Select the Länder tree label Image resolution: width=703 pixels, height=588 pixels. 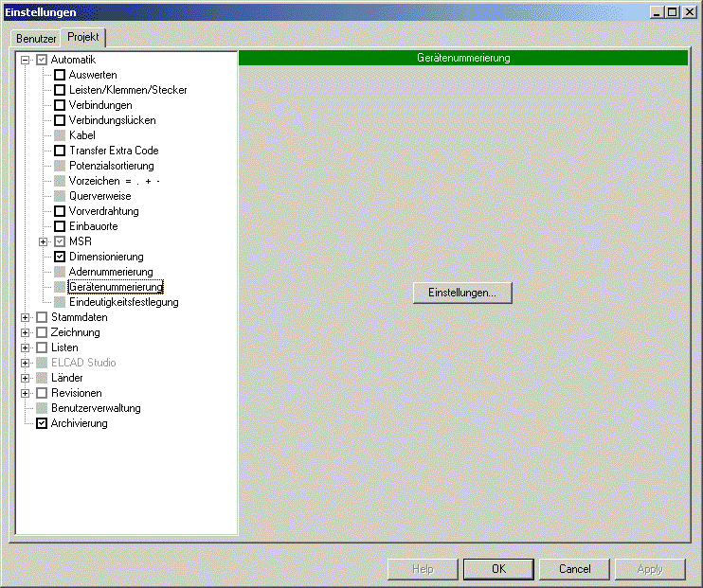[x=67, y=378]
